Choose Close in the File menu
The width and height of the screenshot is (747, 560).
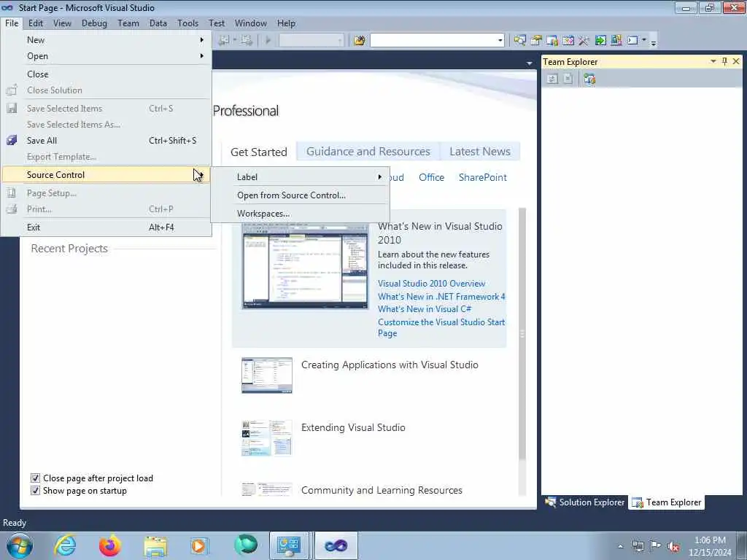(x=107, y=74)
